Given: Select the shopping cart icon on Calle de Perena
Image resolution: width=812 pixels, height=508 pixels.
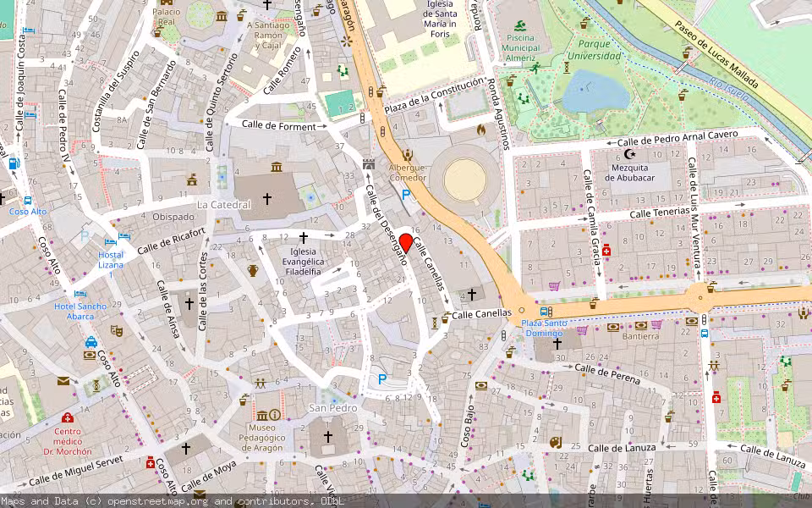Looking at the screenshot, I should click(x=582, y=330).
